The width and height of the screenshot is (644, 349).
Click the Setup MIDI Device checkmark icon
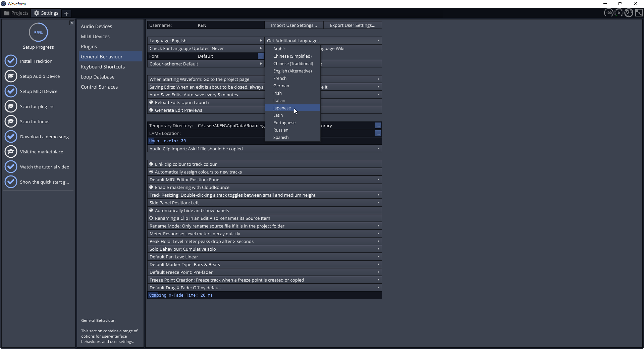pyautogui.click(x=11, y=91)
